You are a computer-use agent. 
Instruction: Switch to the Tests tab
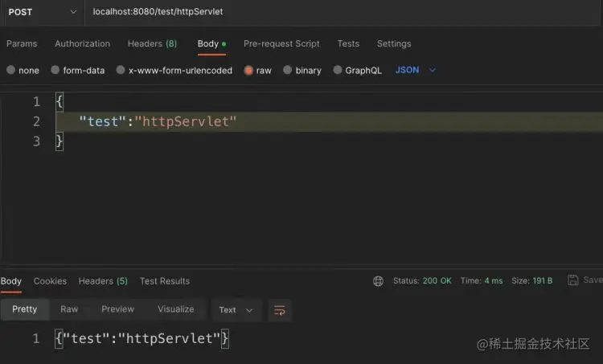(x=348, y=44)
